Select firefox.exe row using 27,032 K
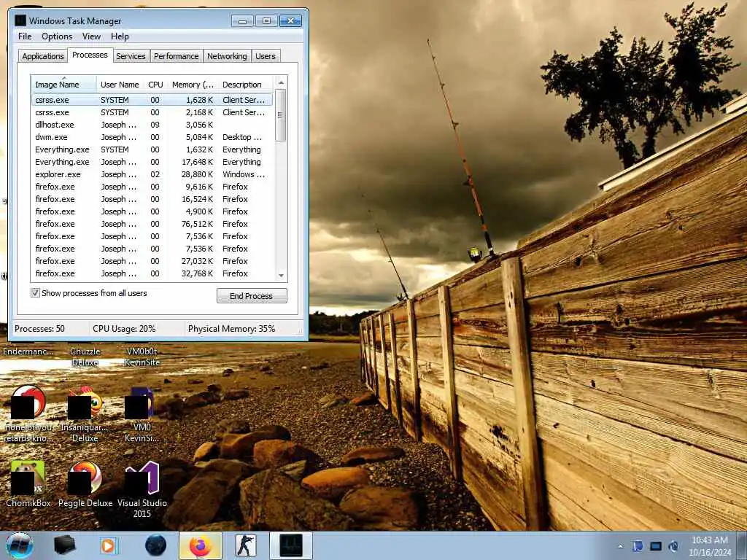 click(152, 261)
